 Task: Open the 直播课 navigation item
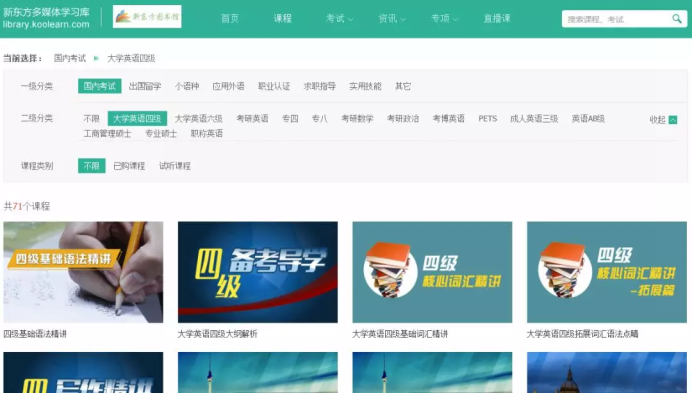[497, 19]
